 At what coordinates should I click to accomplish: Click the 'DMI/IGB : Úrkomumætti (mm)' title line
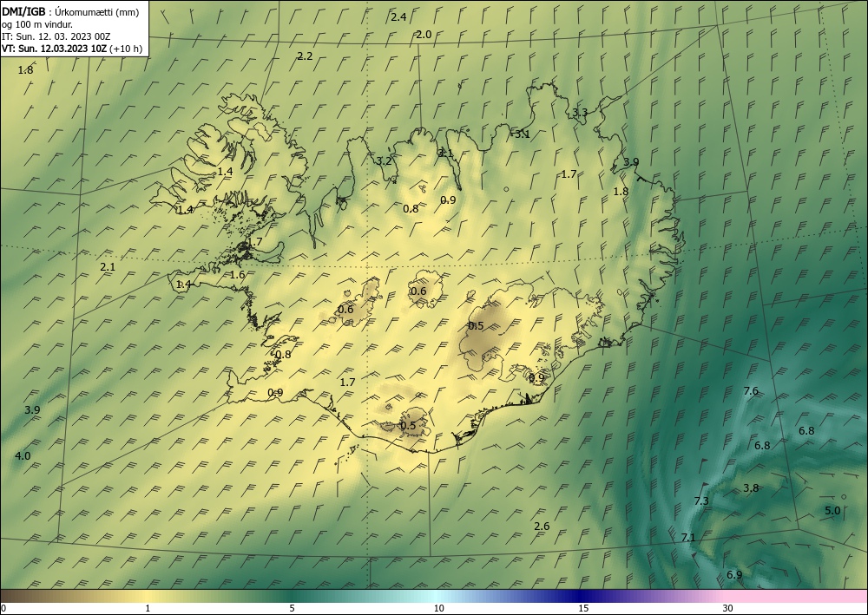tap(70, 11)
